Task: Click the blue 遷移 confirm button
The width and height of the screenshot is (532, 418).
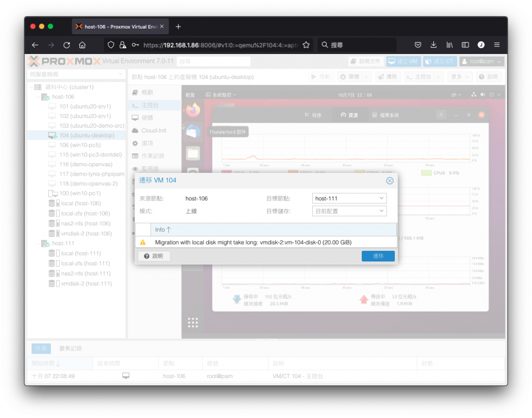Action: [x=378, y=256]
